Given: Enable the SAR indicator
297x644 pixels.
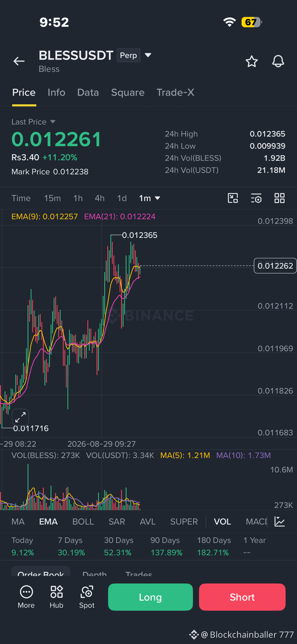Looking at the screenshot, I should pyautogui.click(x=117, y=521).
